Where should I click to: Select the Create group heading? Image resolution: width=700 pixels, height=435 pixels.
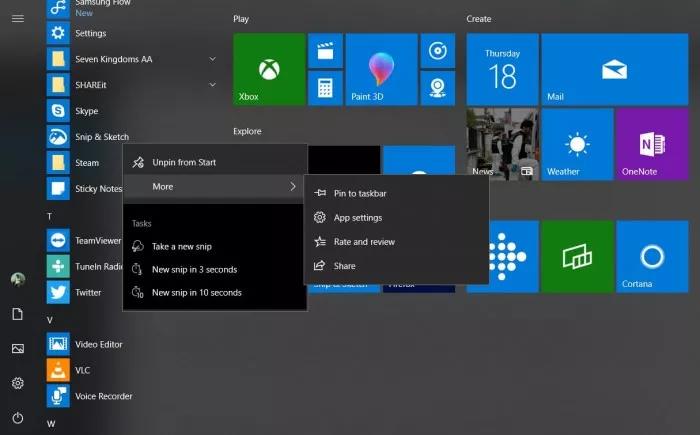click(479, 19)
